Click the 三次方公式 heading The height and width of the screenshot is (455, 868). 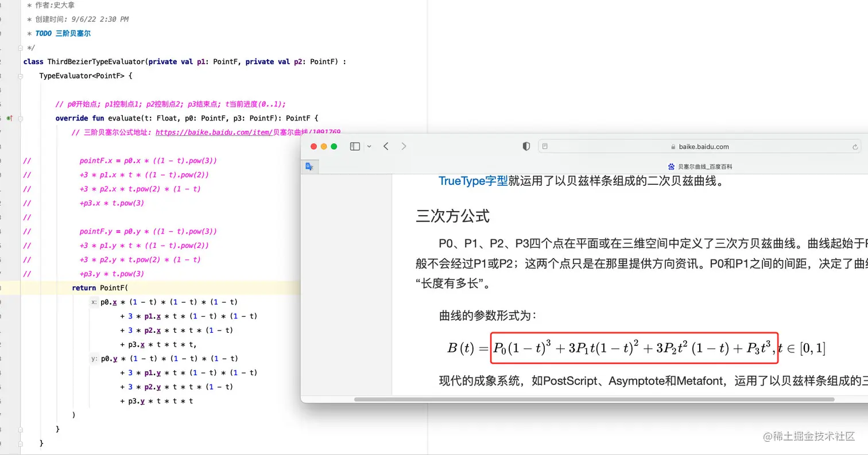point(453,216)
